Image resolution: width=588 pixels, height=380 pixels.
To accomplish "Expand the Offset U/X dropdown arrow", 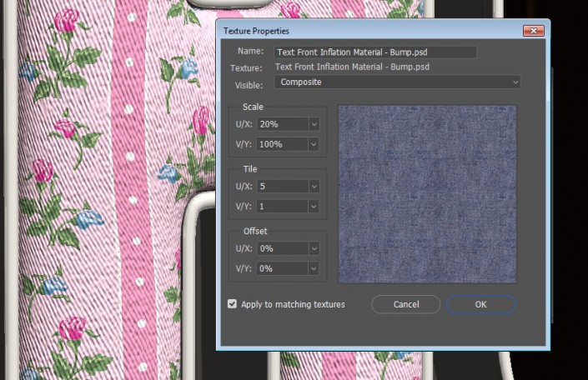I will pyautogui.click(x=314, y=248).
